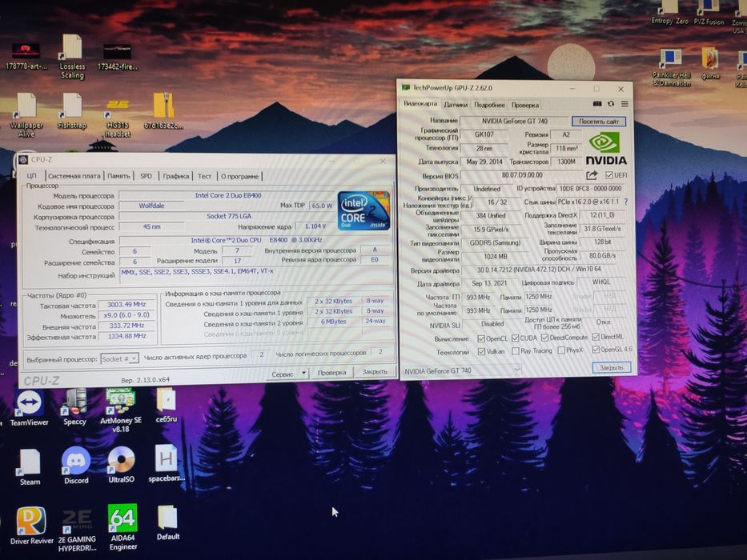Screen dimensions: 747x560
Task: Click the GPU-Z refresh icon
Action: click(x=611, y=104)
